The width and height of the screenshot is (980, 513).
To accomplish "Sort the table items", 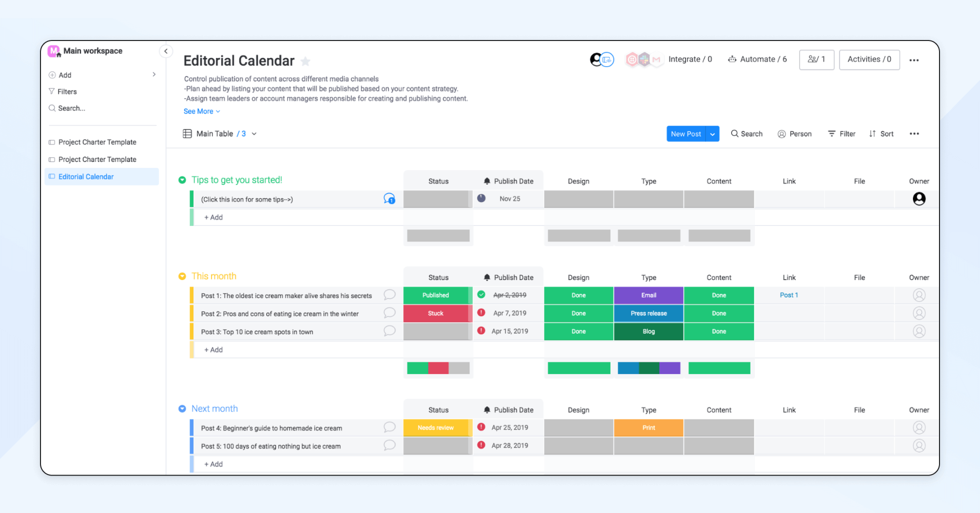I will point(881,134).
